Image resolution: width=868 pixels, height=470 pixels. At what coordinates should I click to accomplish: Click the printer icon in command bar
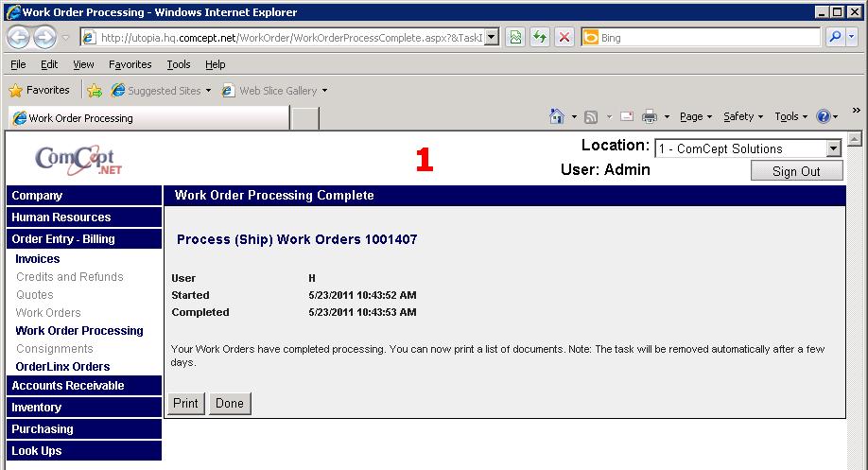pyautogui.click(x=650, y=116)
